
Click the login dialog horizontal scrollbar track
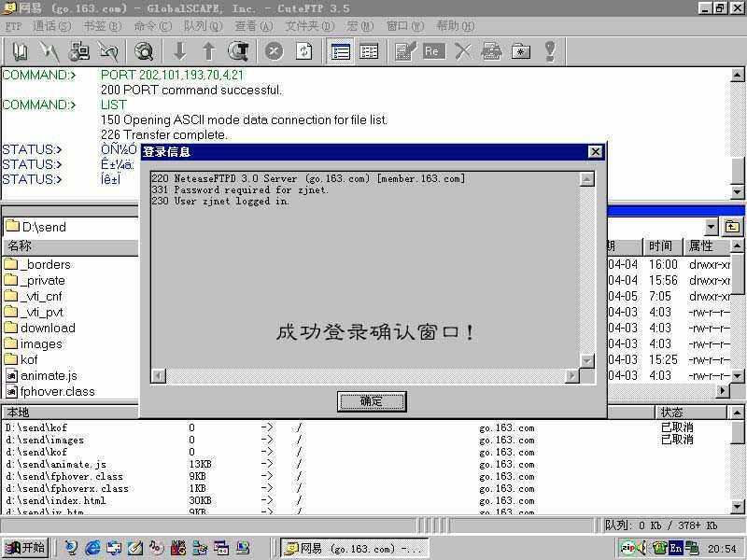tap(364, 376)
